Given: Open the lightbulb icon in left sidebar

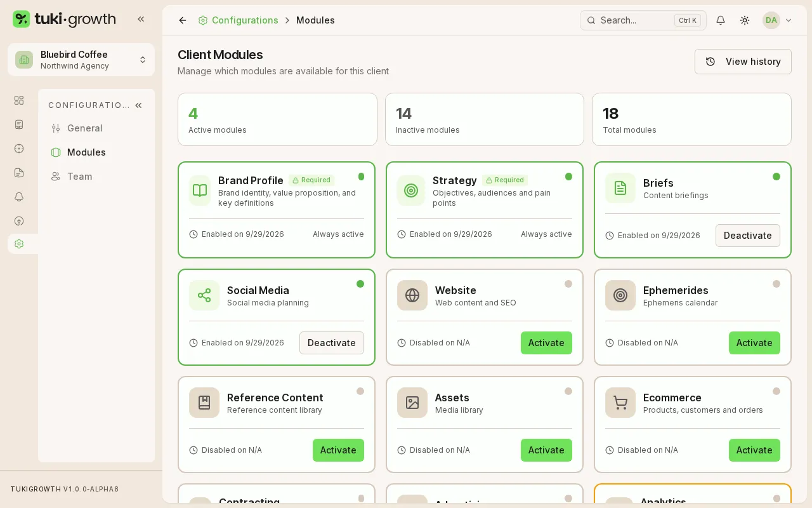Looking at the screenshot, I should [19, 221].
